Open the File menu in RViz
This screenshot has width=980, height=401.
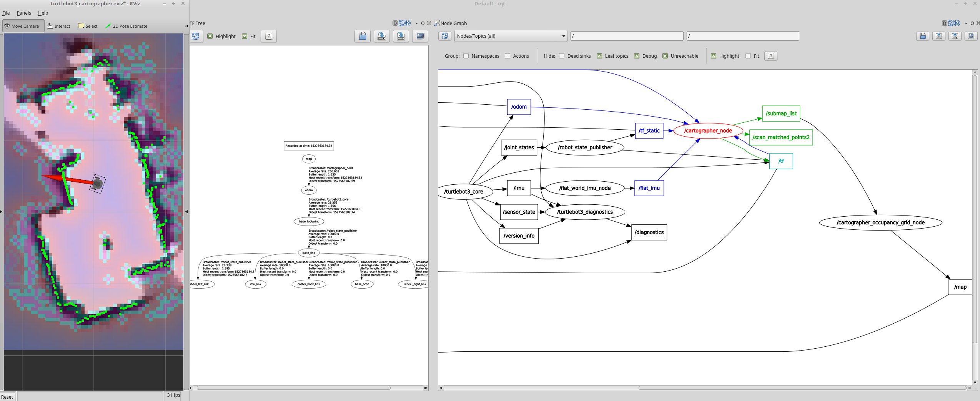6,13
